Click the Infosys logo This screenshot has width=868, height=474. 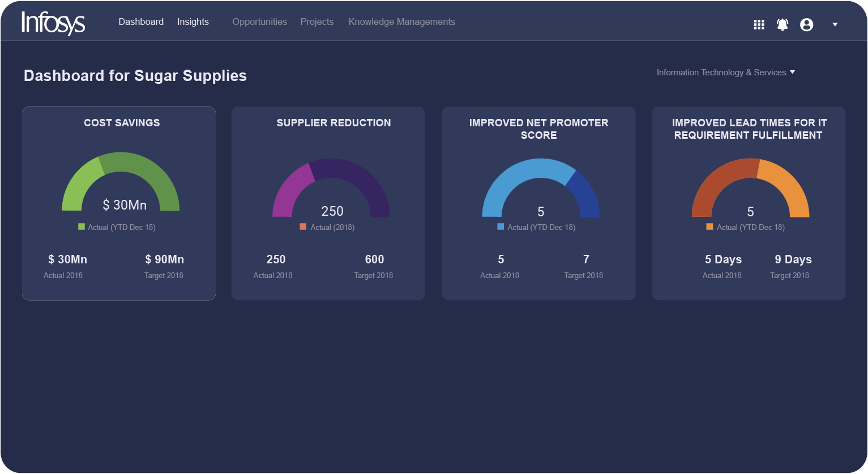point(53,23)
